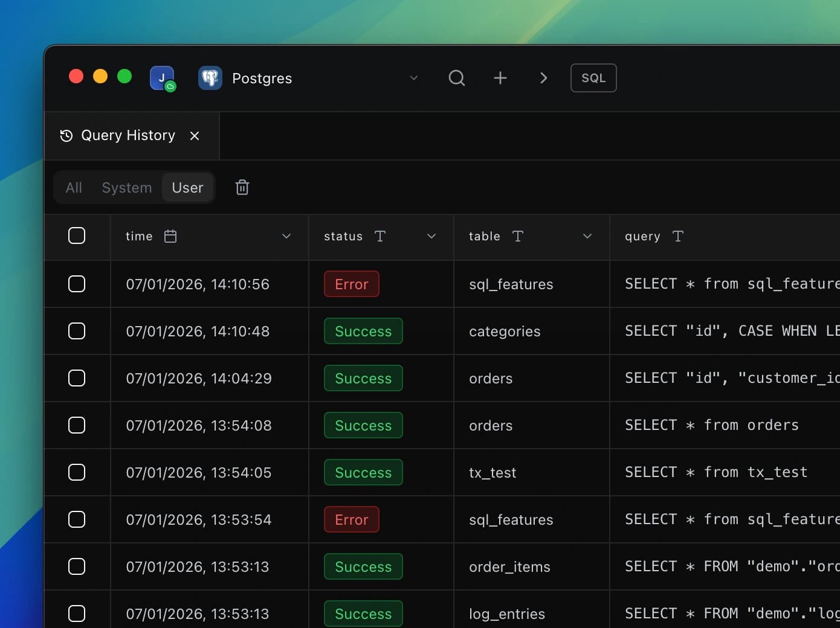The image size is (840, 628).
Task: Tick the checkbox beside the tx_test query row
Action: click(77, 473)
